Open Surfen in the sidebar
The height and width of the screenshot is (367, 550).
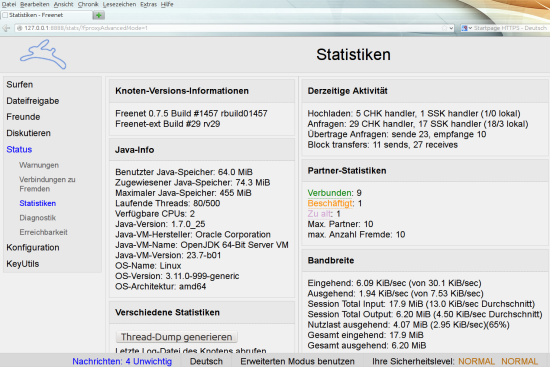(x=20, y=85)
